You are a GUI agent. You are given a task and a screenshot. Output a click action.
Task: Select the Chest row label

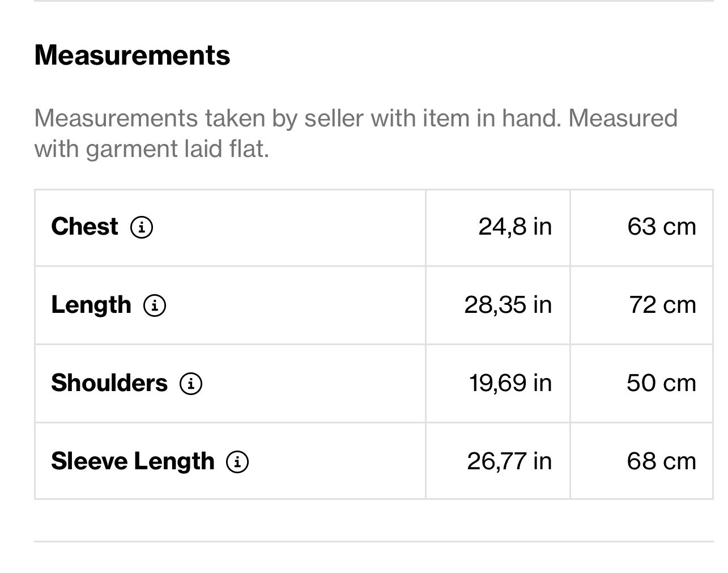point(84,227)
